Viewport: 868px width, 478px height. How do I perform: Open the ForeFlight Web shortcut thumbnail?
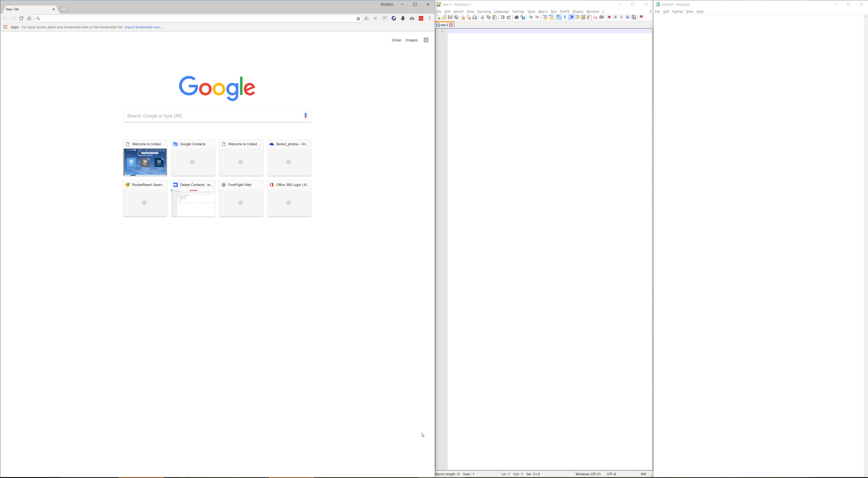tap(241, 198)
